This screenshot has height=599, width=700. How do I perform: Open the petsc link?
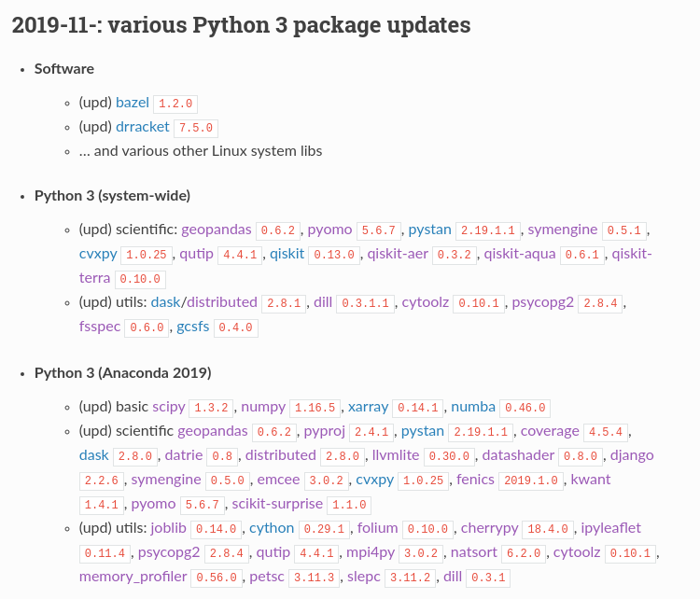(267, 577)
